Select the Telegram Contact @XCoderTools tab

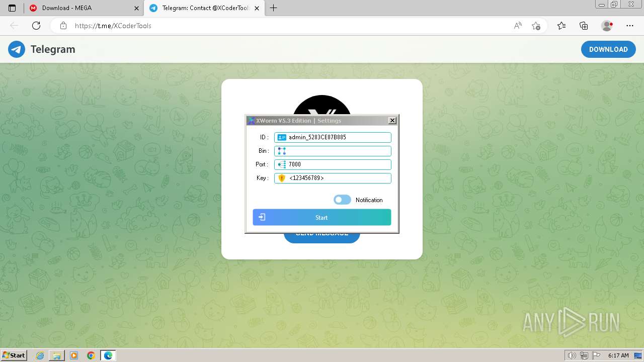pos(204,8)
